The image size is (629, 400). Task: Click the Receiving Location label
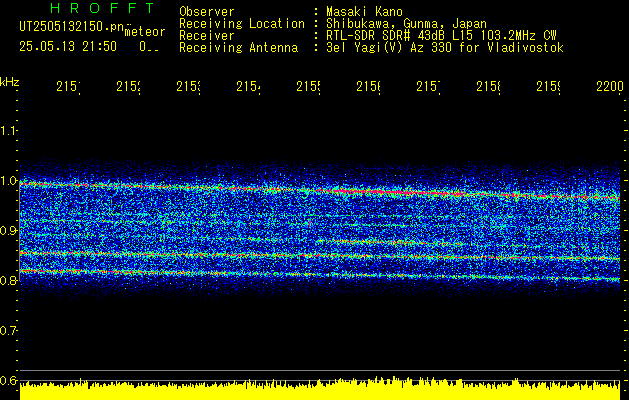click(242, 24)
